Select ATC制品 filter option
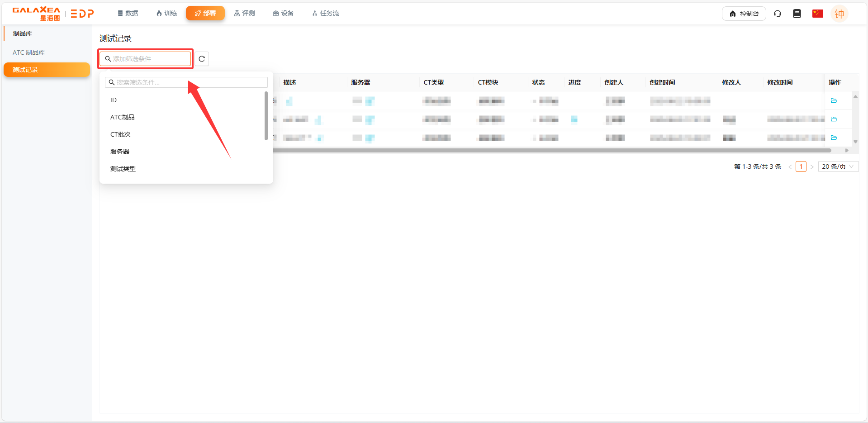The image size is (868, 423). (x=123, y=117)
